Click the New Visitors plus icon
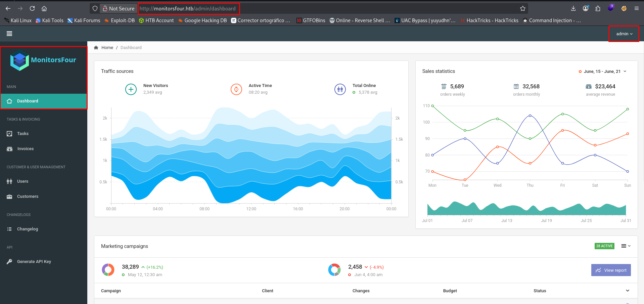The height and width of the screenshot is (304, 644). pos(131,89)
